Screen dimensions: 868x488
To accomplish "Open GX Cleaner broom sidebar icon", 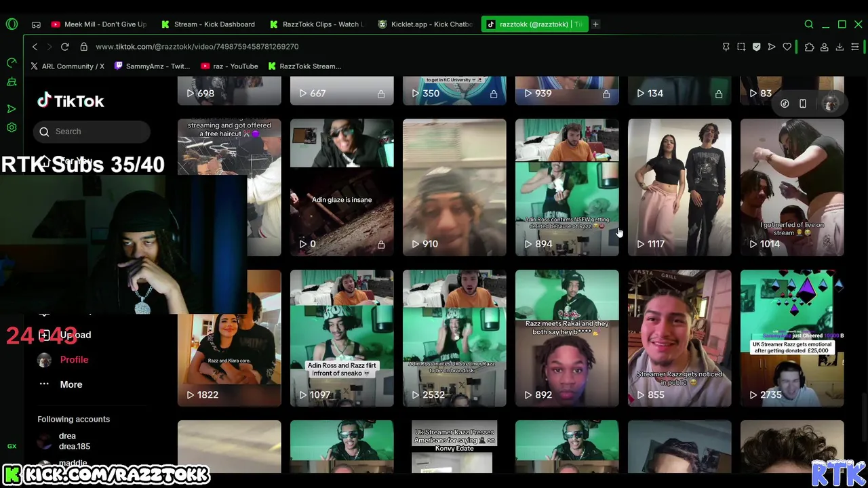I will 12,82.
